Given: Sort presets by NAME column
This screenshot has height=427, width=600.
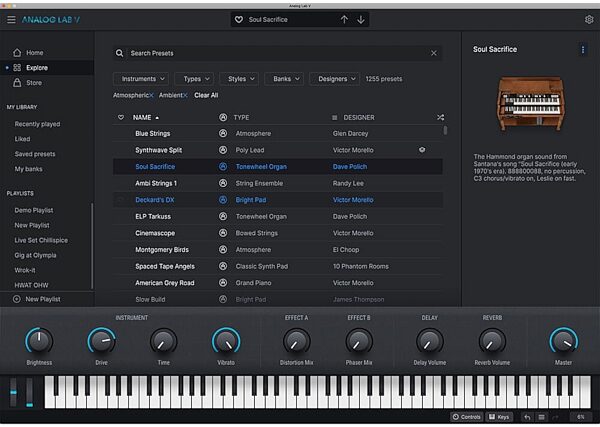Looking at the screenshot, I should tap(146, 117).
